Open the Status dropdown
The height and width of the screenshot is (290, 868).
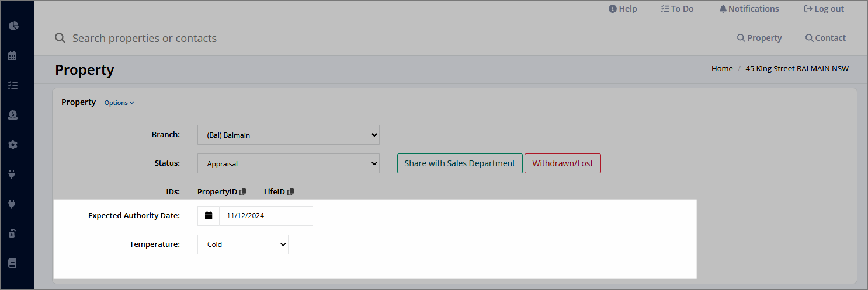tap(289, 163)
